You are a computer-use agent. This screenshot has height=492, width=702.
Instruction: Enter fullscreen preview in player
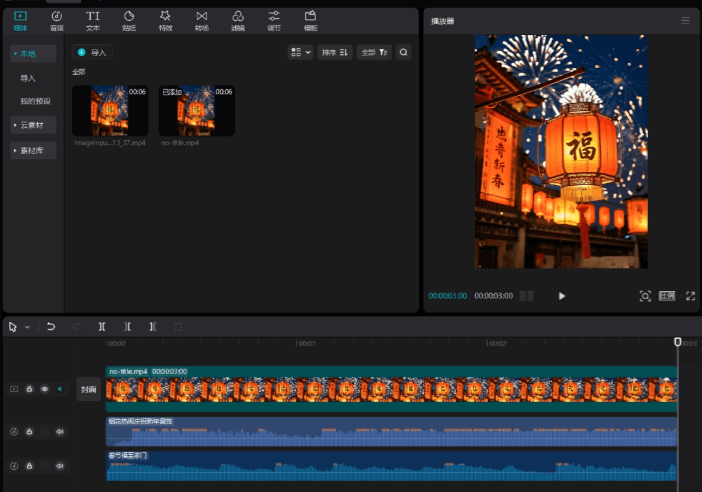690,296
